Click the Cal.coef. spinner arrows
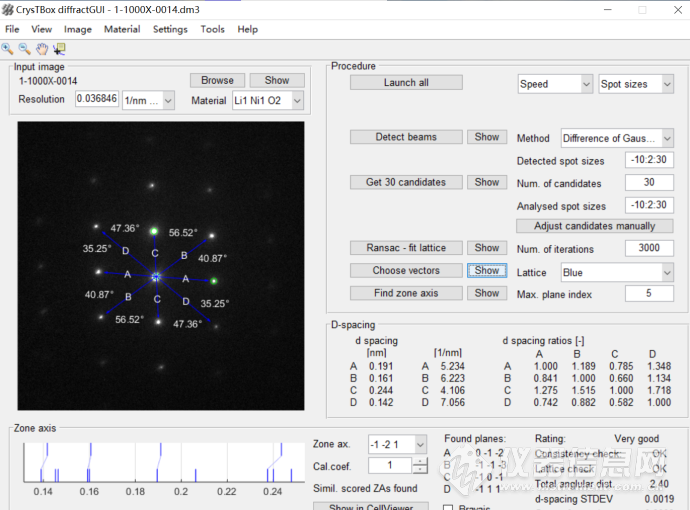The width and height of the screenshot is (690, 510). (x=421, y=466)
